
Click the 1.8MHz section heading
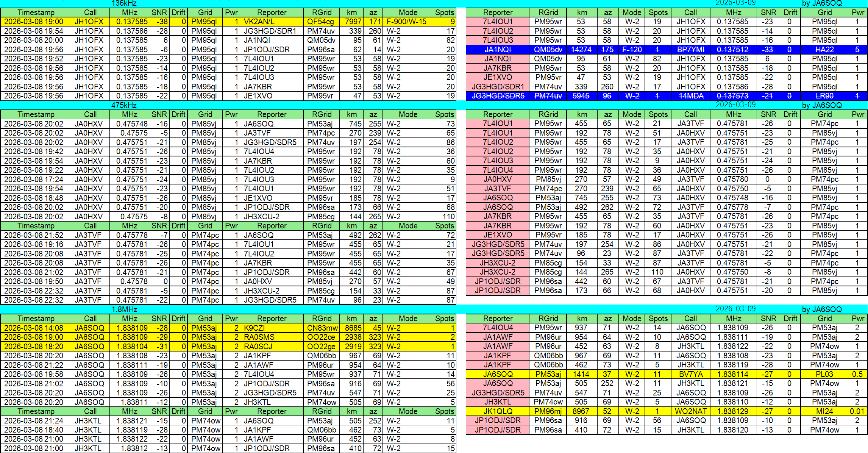pos(124,309)
